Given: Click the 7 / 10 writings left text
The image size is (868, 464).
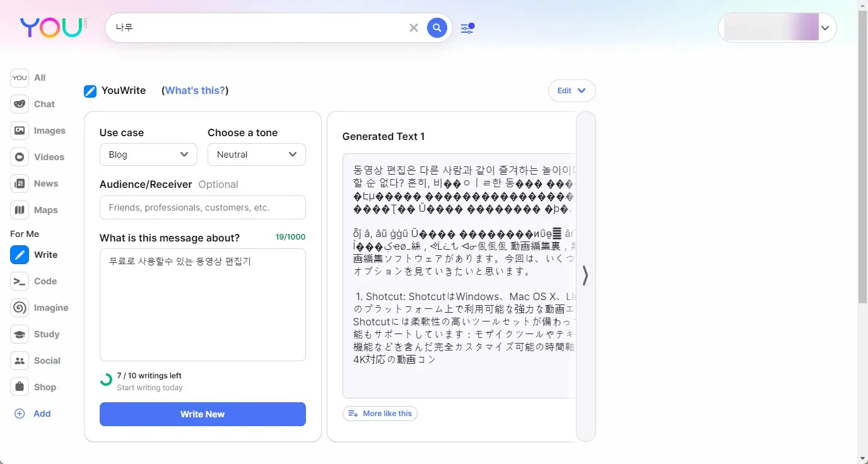Looking at the screenshot, I should pos(149,375).
